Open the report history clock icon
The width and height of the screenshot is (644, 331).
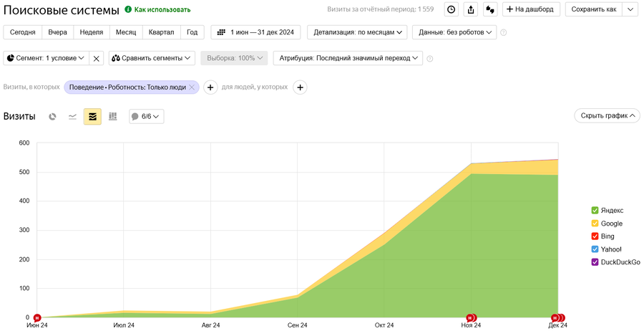[452, 9]
